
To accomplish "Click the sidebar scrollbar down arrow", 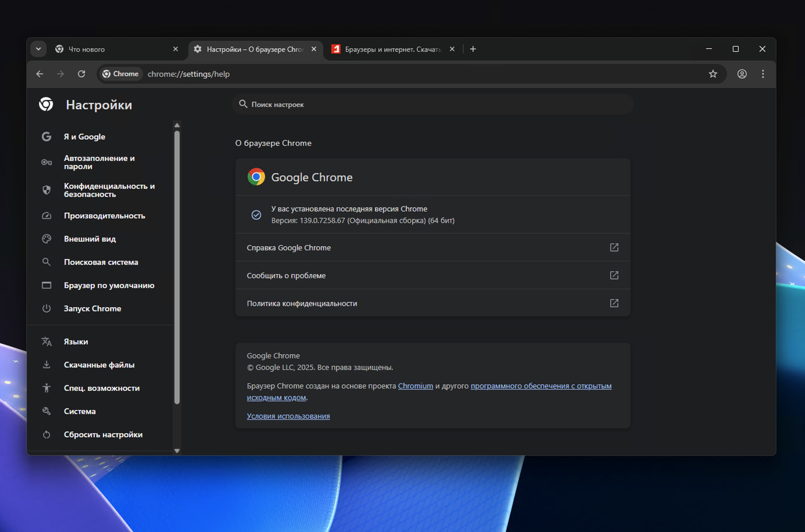I will 177,451.
